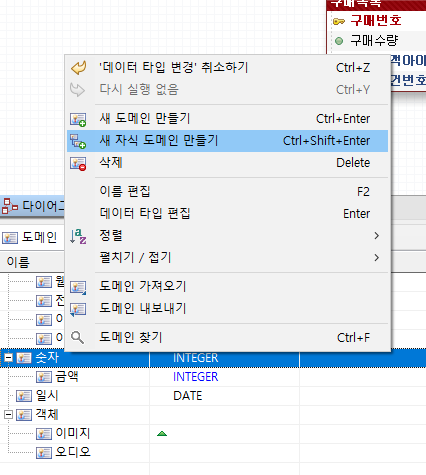Screen dimensions: 426x475
Task: Choose 새 자식 도메인 만들기
Action: tap(227, 141)
